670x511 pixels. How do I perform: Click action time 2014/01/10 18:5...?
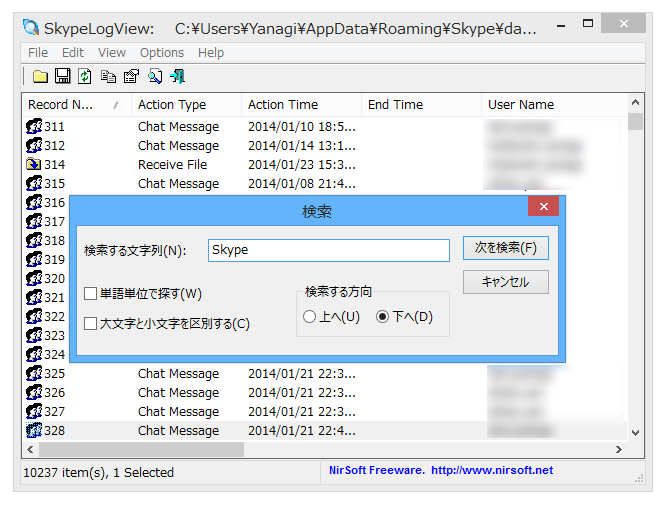point(302,126)
